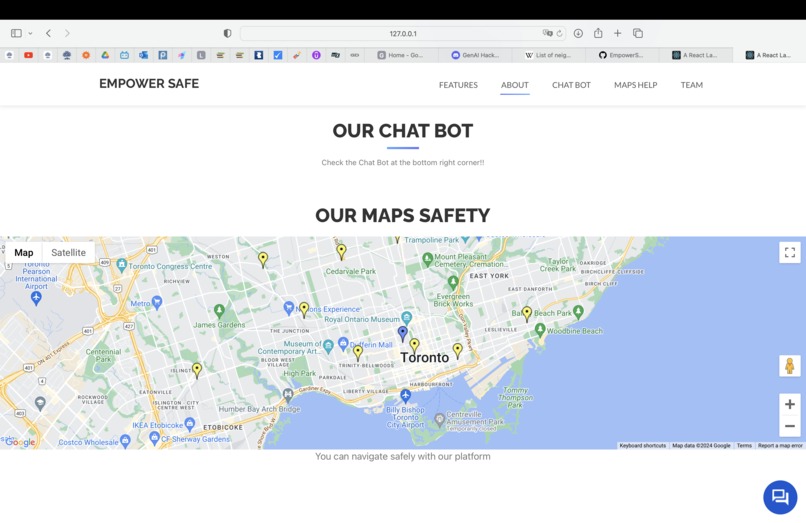Click the yellow marker near Balmy Beach Park
The width and height of the screenshot is (806, 523).
(526, 313)
